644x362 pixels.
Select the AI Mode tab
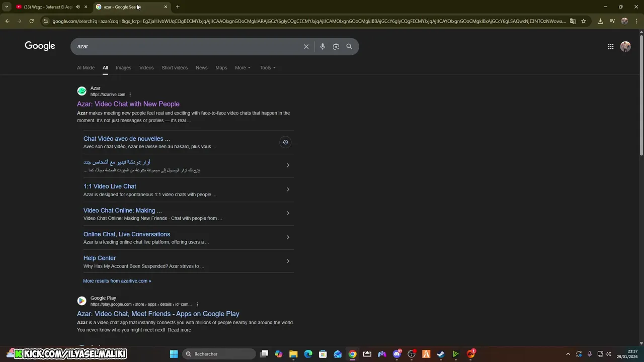[x=86, y=67]
